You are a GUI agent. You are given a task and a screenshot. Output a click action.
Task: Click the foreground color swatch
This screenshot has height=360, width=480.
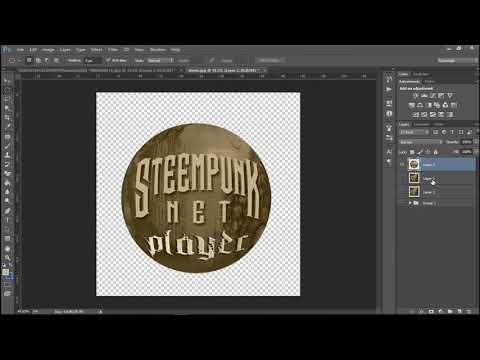[x=5, y=272]
